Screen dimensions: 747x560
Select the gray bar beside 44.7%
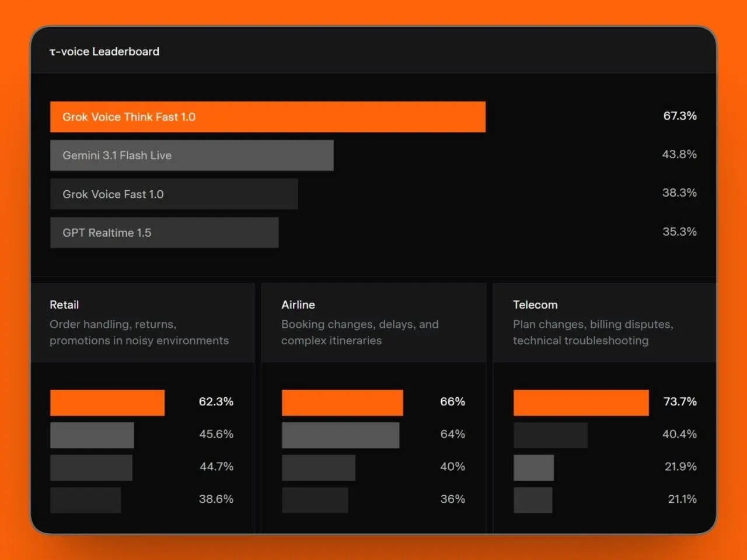[x=91, y=468]
